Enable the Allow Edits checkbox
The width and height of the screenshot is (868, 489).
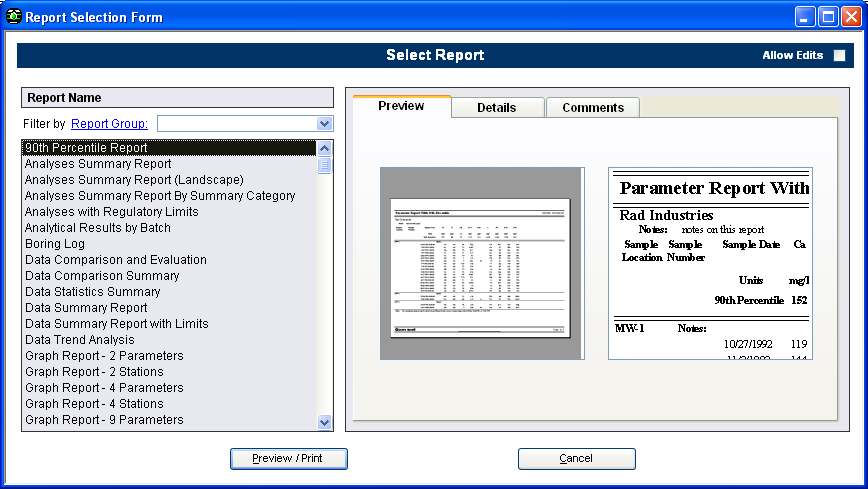[839, 55]
